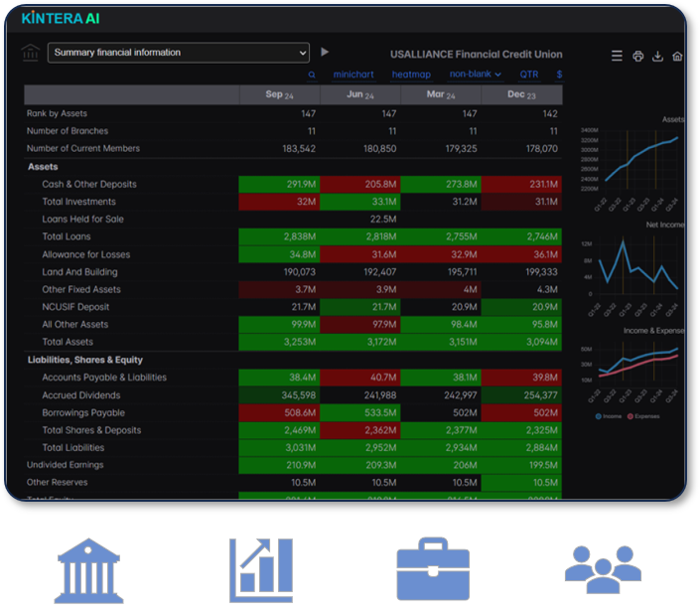Click the 205.8M red heatmap cell
This screenshot has width=700, height=614.
pyautogui.click(x=360, y=184)
